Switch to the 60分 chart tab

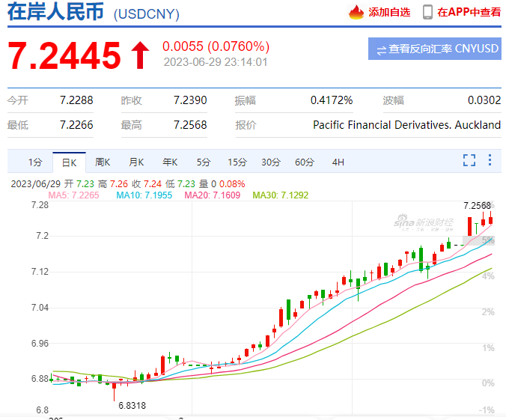[x=305, y=162]
